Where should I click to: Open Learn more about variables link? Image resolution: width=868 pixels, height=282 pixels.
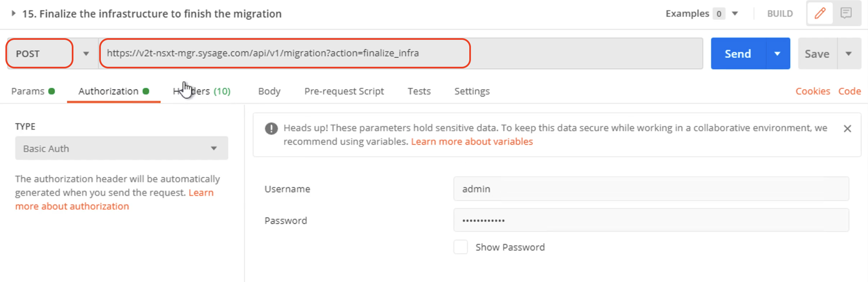472,141
